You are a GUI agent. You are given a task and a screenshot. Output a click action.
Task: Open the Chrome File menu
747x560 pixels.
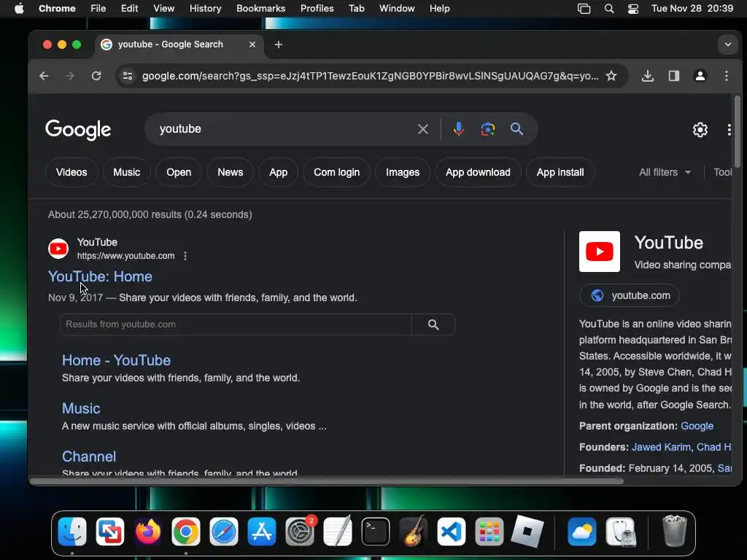coord(98,9)
